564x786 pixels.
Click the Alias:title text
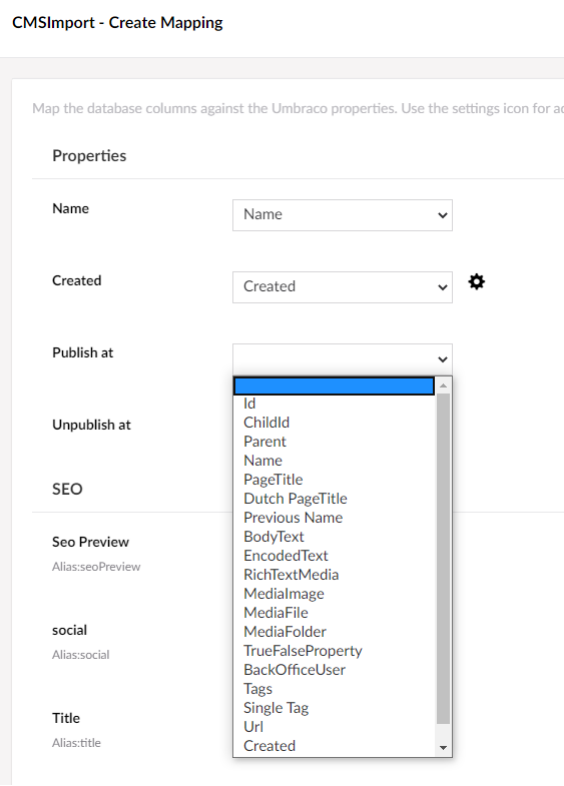click(x=76, y=743)
